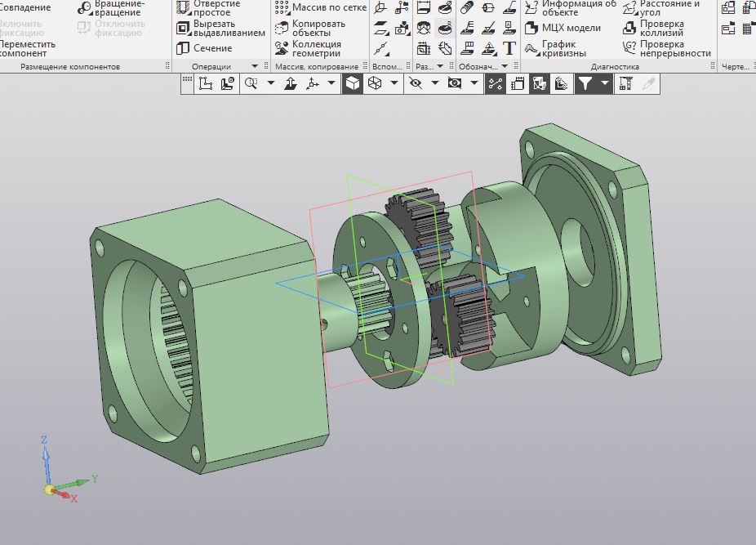The width and height of the screenshot is (756, 545).
Task: Toggle wireframe display mode cube
Action: (x=375, y=83)
